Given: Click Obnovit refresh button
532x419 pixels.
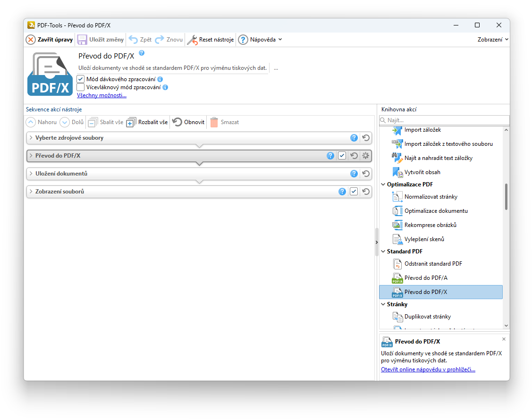Looking at the screenshot, I should [189, 122].
